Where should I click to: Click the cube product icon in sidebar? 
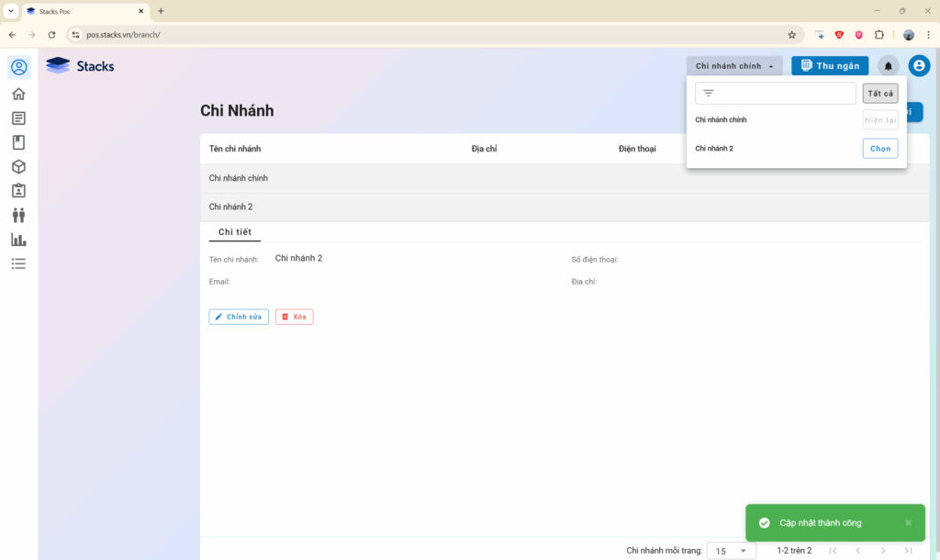coord(18,166)
